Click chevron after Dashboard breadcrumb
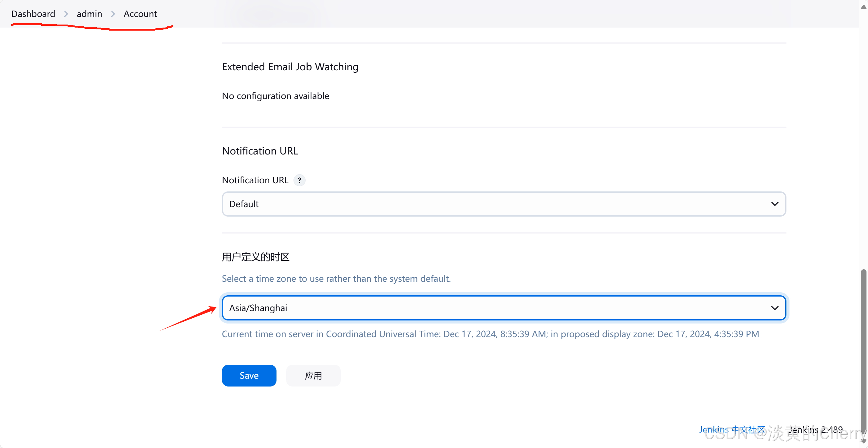The image size is (868, 448). [x=66, y=14]
